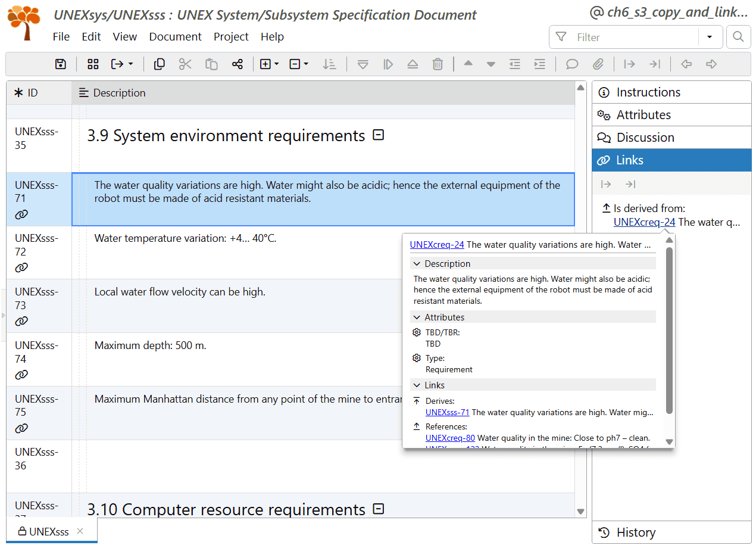756x545 pixels.
Task: Attach a file to the requirement
Action: 599,64
